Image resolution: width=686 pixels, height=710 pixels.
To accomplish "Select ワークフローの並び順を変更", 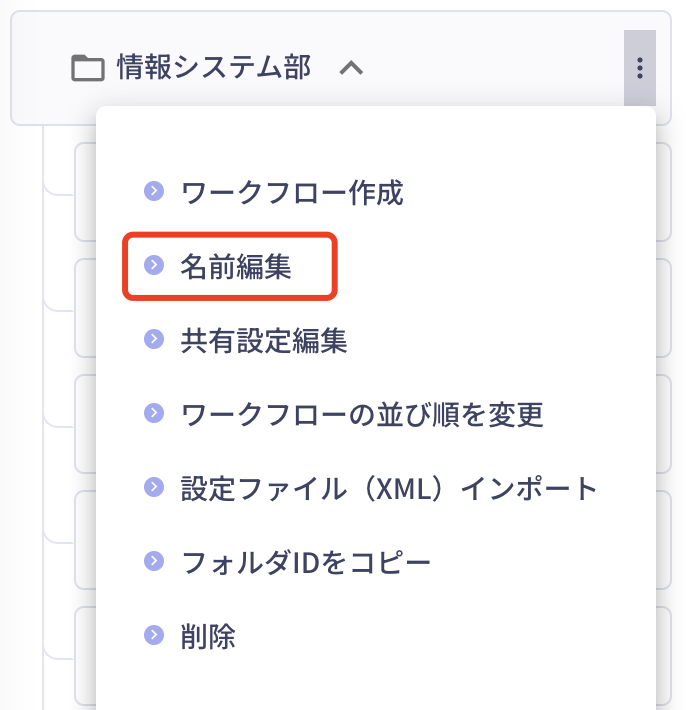I will pos(362,414).
